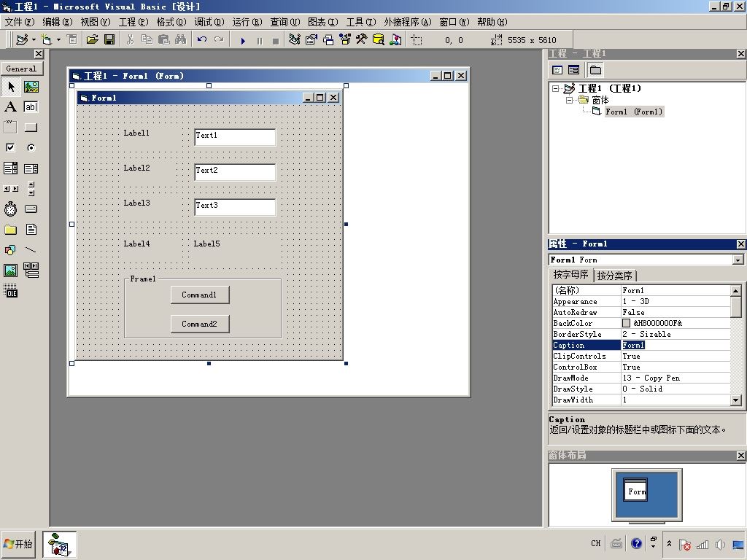Click the volume speaker tray icon
This screenshot has width=747, height=560.
click(x=720, y=544)
